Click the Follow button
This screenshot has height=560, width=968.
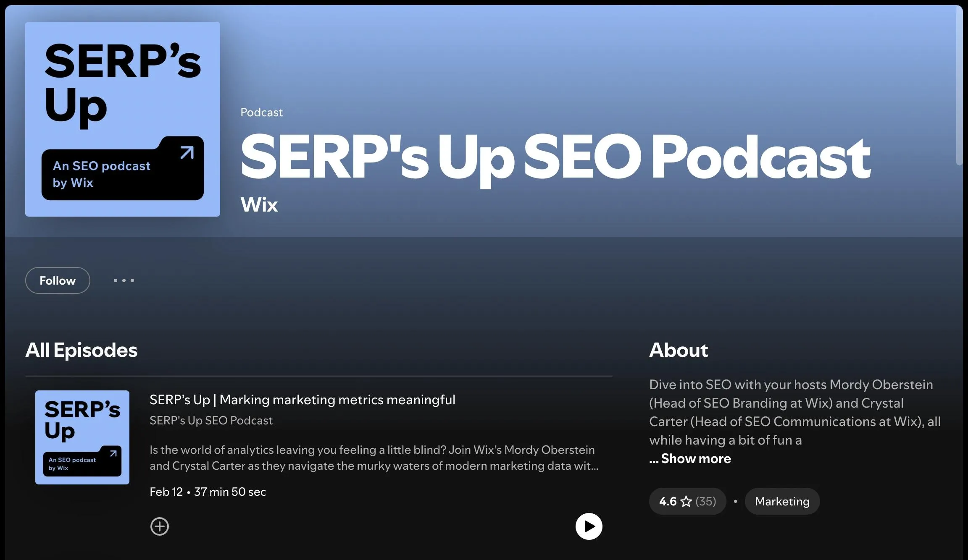coord(58,280)
